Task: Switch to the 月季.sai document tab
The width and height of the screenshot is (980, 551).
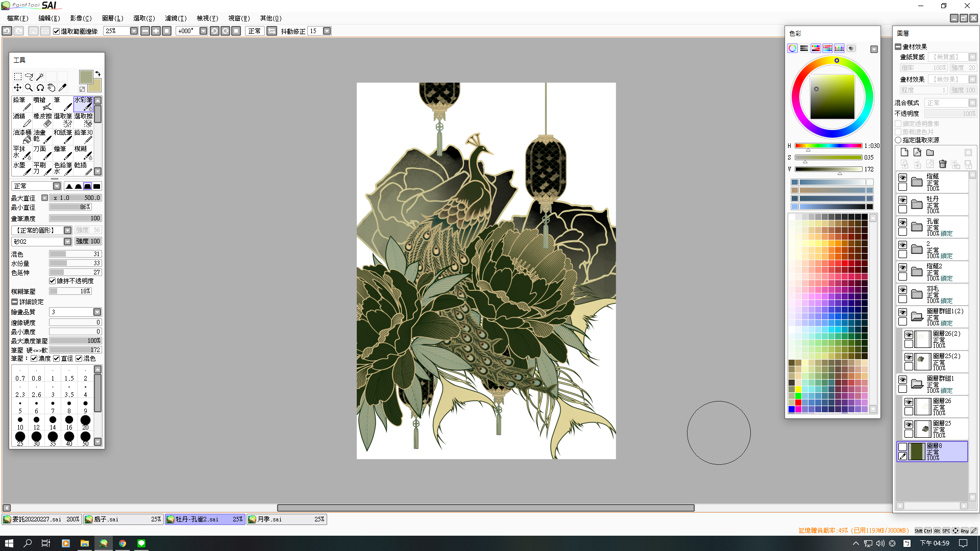Action: 286,519
